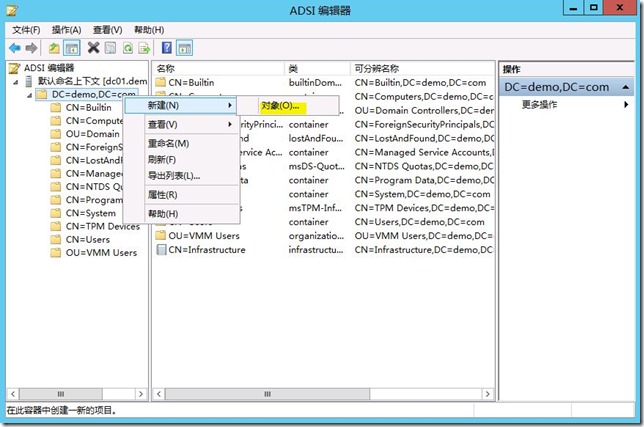644x427 pixels.
Task: Select CN=TPM Devices in the tree
Action: tap(103, 226)
